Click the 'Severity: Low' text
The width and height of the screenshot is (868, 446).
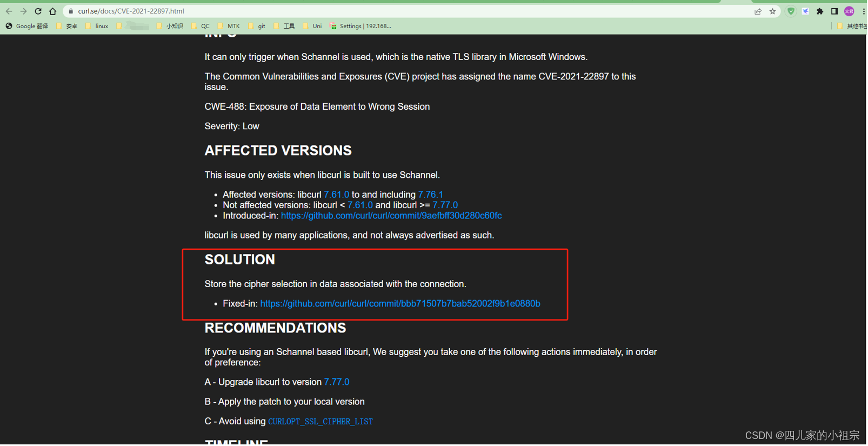[x=232, y=127]
